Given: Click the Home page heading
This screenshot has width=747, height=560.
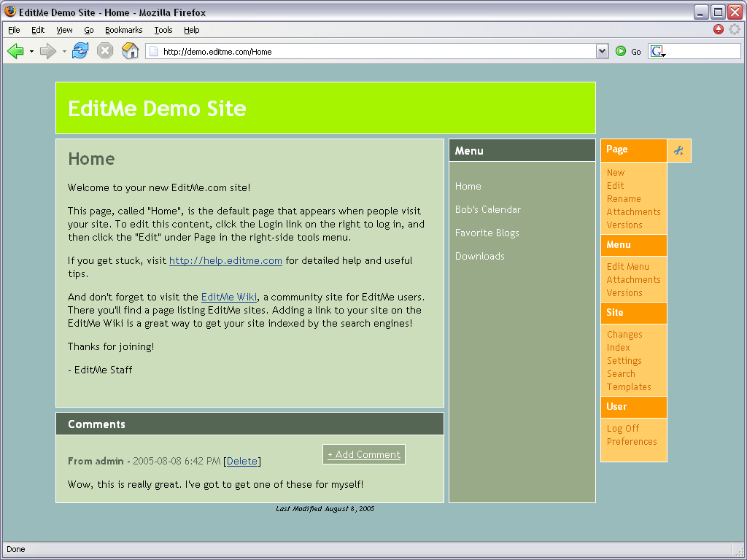Looking at the screenshot, I should pyautogui.click(x=91, y=158).
